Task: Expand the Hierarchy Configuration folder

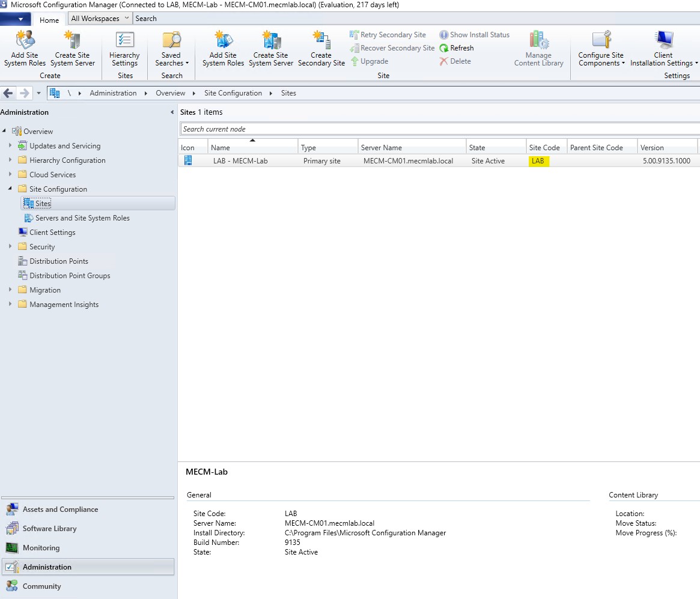Action: click(10, 160)
